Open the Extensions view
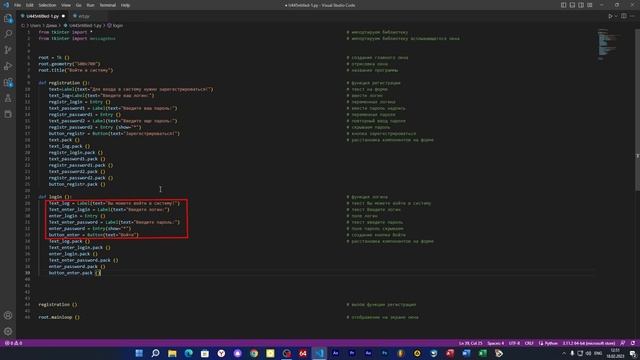 pyautogui.click(x=8, y=82)
